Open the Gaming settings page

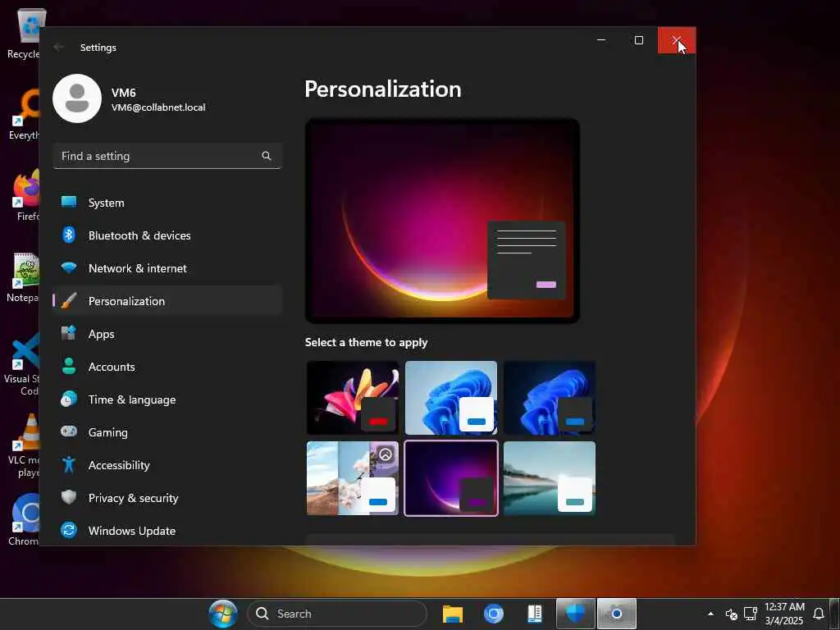coord(167,431)
